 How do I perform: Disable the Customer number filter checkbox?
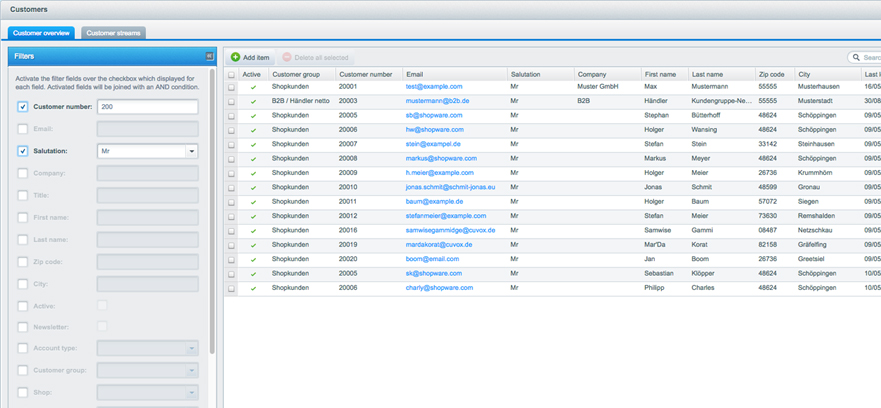tap(23, 106)
